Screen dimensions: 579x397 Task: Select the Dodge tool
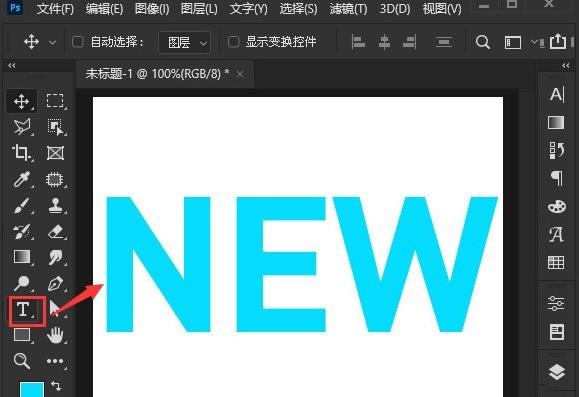pos(21,283)
